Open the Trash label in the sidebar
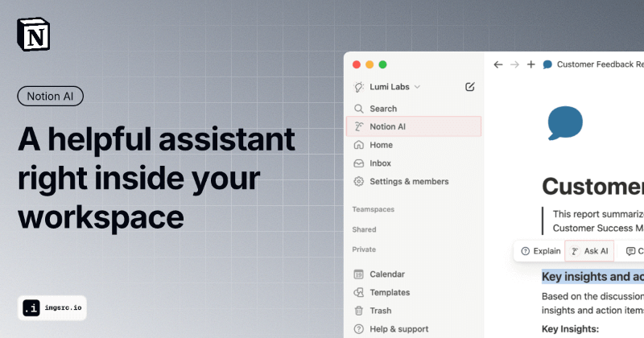Image resolution: width=644 pixels, height=338 pixels. point(380,311)
